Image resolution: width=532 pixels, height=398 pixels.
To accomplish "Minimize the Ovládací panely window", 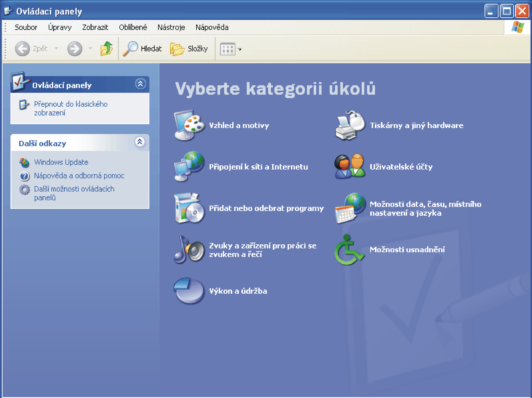I will pyautogui.click(x=491, y=11).
